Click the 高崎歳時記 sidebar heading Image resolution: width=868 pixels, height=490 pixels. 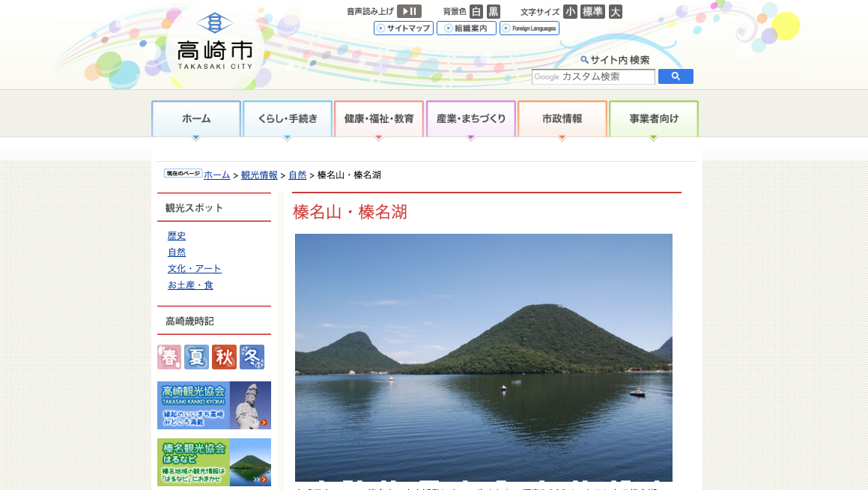tap(189, 321)
